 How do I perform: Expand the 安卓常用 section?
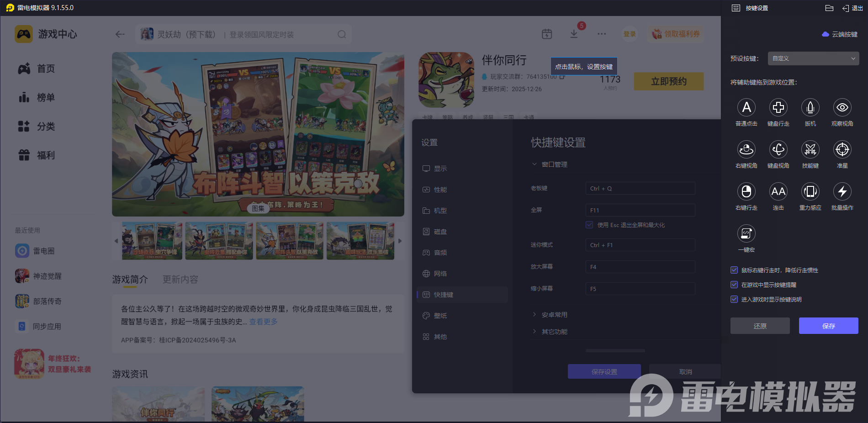point(549,315)
